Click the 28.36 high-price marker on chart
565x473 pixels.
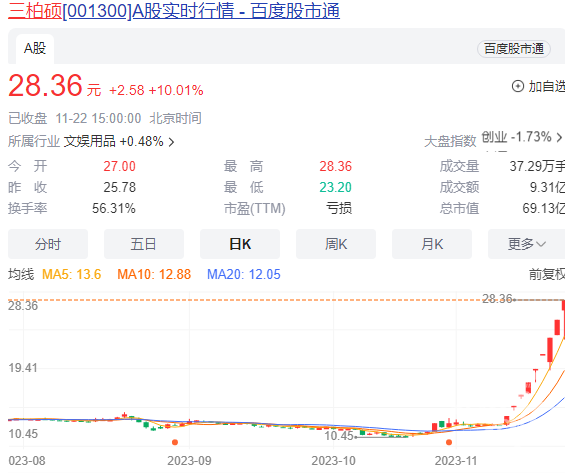(497, 299)
